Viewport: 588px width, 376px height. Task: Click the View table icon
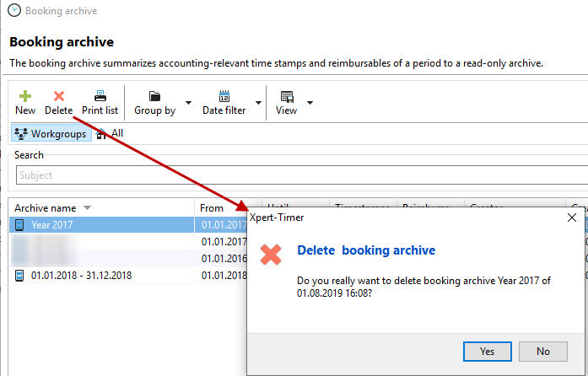(x=287, y=96)
